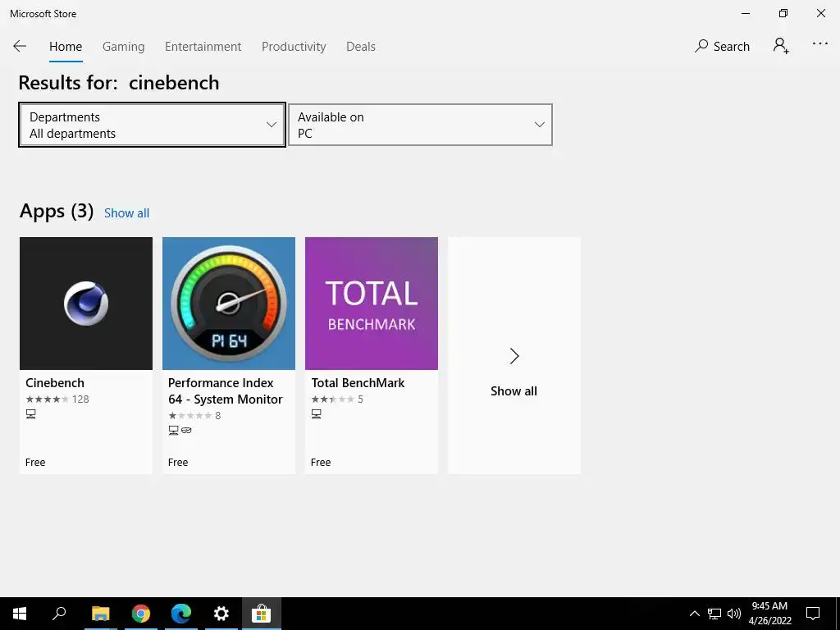Click the Show all chevron tile
The height and width of the screenshot is (630, 840).
pyautogui.click(x=514, y=356)
